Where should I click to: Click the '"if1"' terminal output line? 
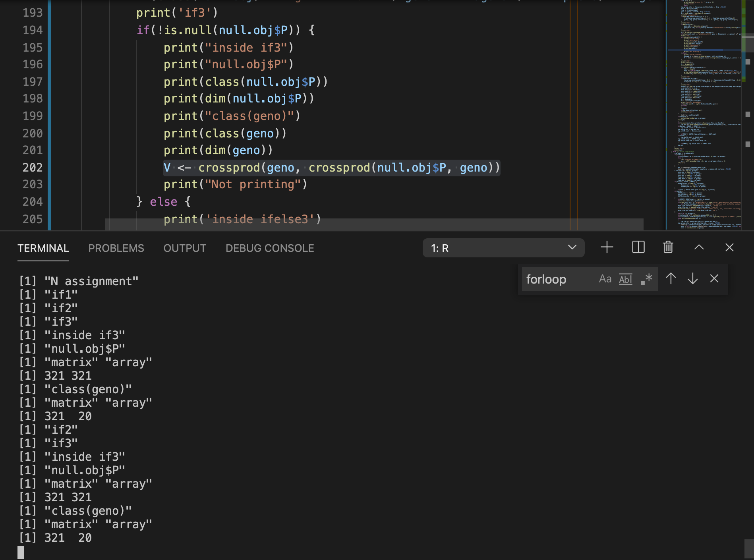pyautogui.click(x=48, y=295)
